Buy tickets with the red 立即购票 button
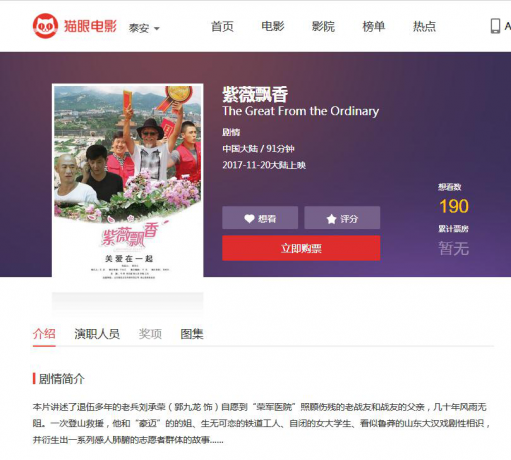511x460 pixels. [301, 248]
